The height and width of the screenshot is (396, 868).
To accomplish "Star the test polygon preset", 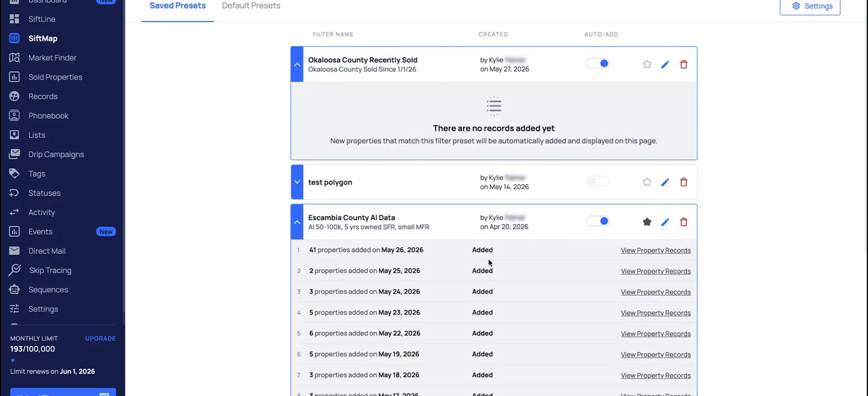I will pyautogui.click(x=647, y=182).
